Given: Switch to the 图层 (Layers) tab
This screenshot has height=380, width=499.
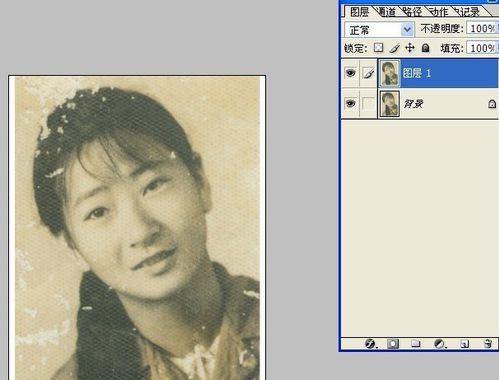Looking at the screenshot, I should coord(359,12).
